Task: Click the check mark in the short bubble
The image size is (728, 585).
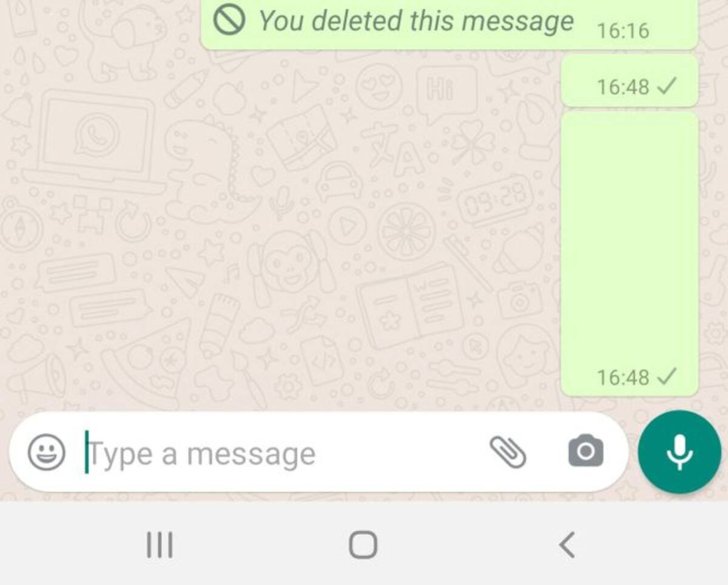Action: (x=667, y=87)
